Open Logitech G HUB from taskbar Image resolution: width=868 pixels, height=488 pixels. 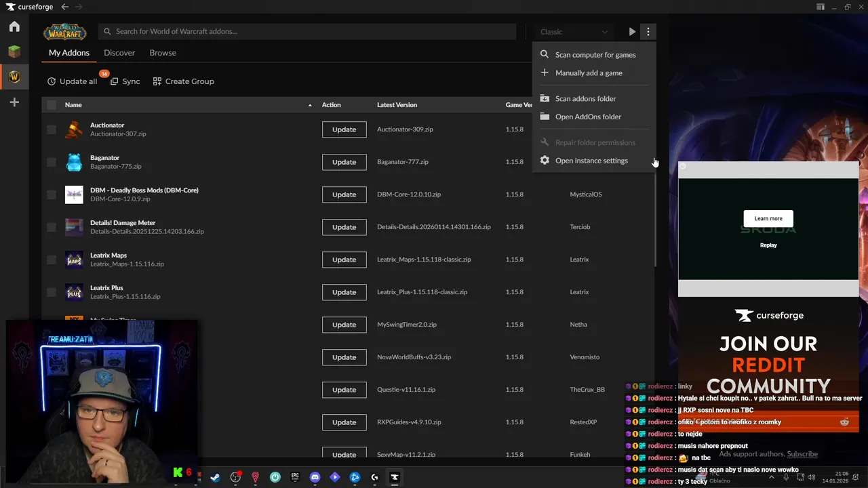[374, 477]
